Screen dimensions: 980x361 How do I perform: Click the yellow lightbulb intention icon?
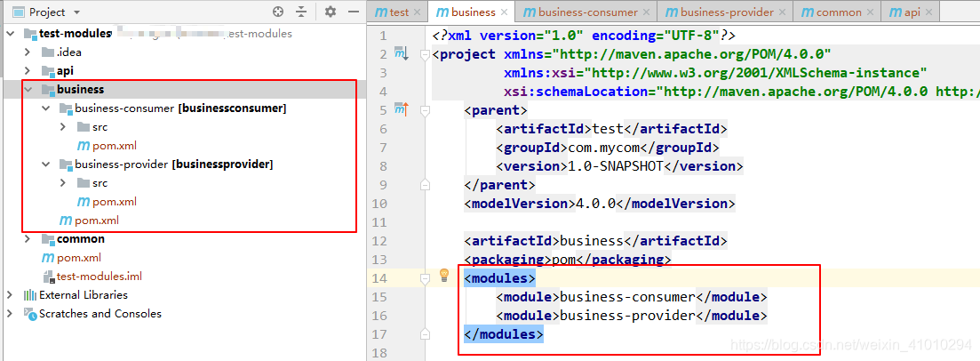click(x=444, y=274)
